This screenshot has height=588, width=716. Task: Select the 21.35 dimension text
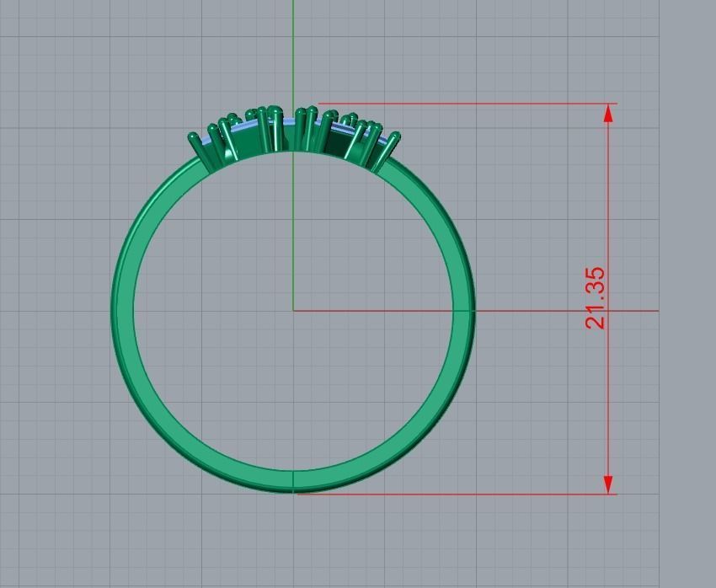click(595, 298)
